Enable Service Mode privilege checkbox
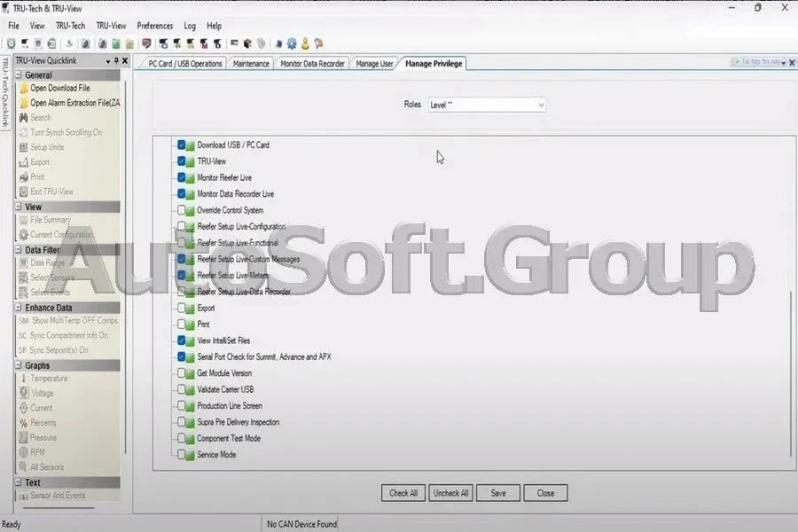This screenshot has width=798, height=532. 181,455
